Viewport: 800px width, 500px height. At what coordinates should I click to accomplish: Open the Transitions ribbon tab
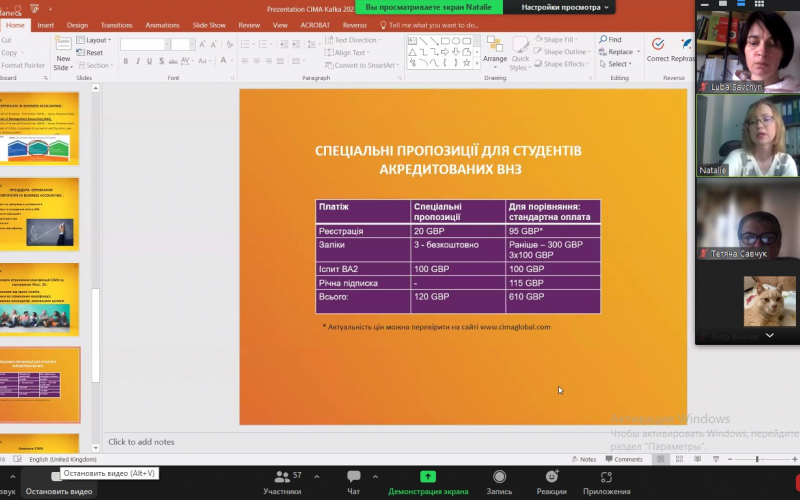tap(116, 25)
